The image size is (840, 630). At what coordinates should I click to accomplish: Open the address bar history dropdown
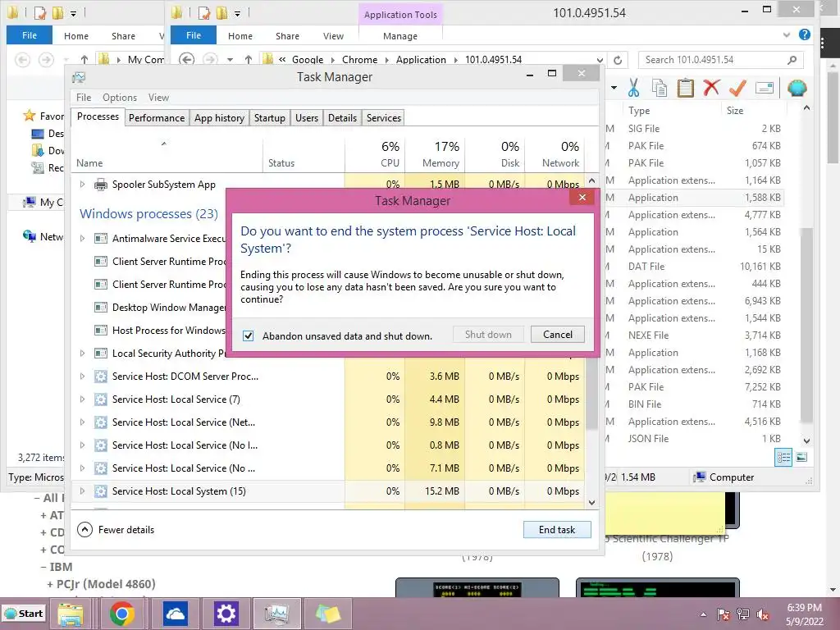pyautogui.click(x=600, y=60)
